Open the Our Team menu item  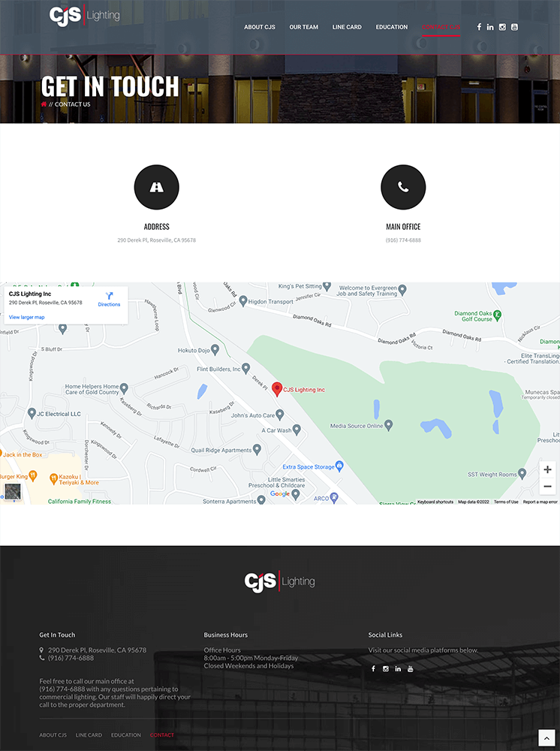click(x=303, y=27)
